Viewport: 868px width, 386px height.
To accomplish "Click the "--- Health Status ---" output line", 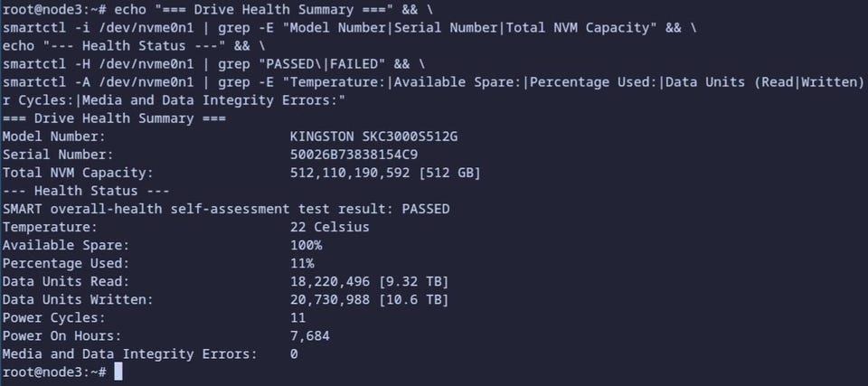I will 86,191.
